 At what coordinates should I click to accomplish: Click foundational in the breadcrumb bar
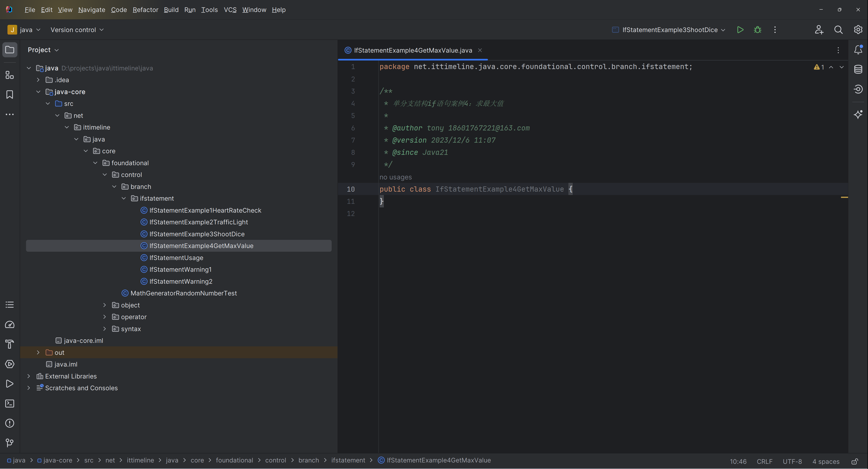(235, 460)
